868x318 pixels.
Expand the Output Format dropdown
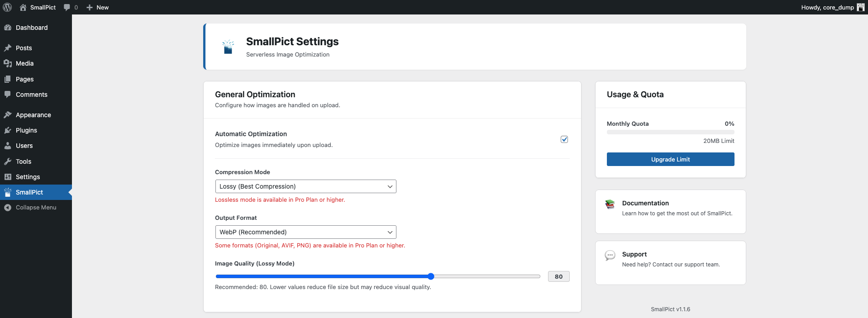pyautogui.click(x=305, y=232)
